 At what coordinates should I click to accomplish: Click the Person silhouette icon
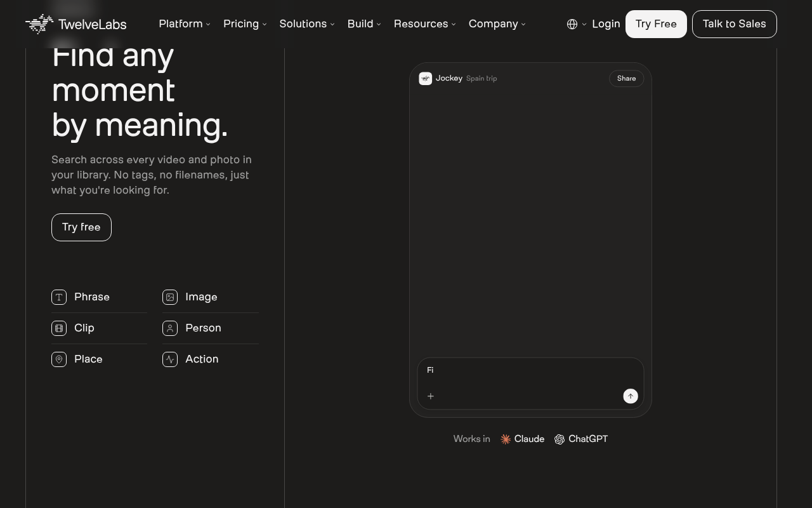pyautogui.click(x=170, y=328)
